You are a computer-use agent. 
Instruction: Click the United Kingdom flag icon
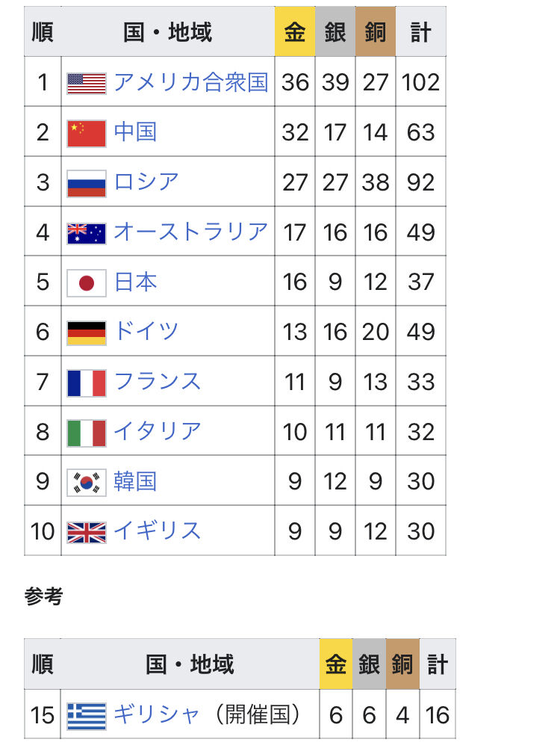(x=86, y=532)
